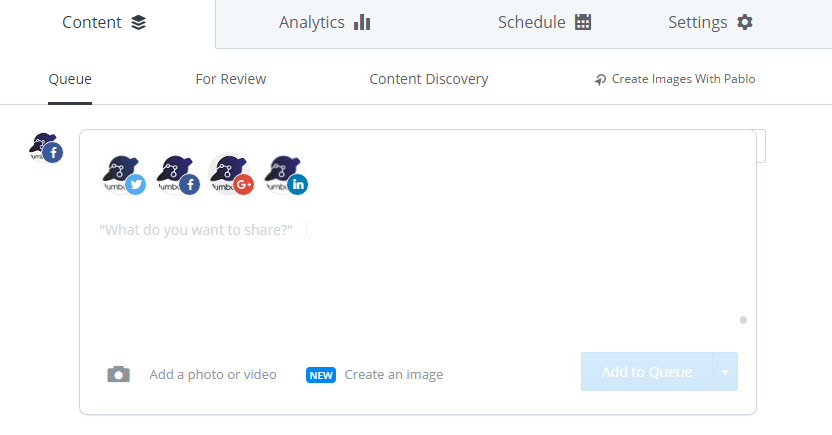
Task: Toggle the Twitter profile avatar
Action: tap(123, 175)
